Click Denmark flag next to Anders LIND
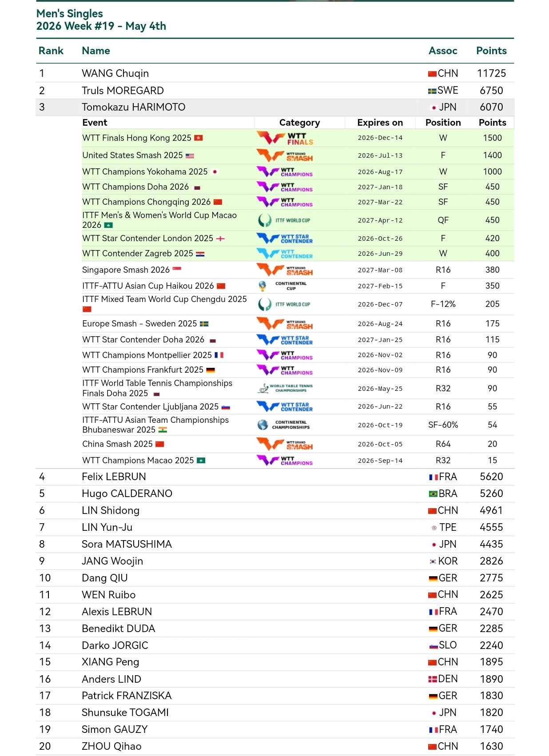 433,680
